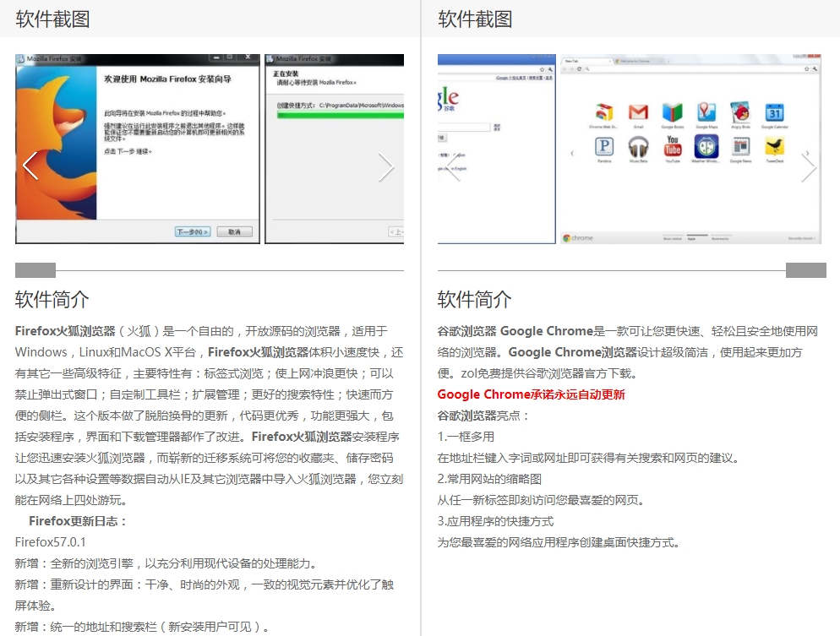Click the Firefox57.0.1 version text
Viewport: 840px width, 636px height.
pos(51,542)
